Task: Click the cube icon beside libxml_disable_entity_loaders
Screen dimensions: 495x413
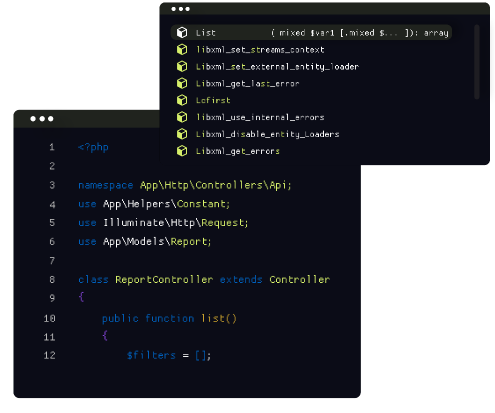Action: click(x=182, y=134)
